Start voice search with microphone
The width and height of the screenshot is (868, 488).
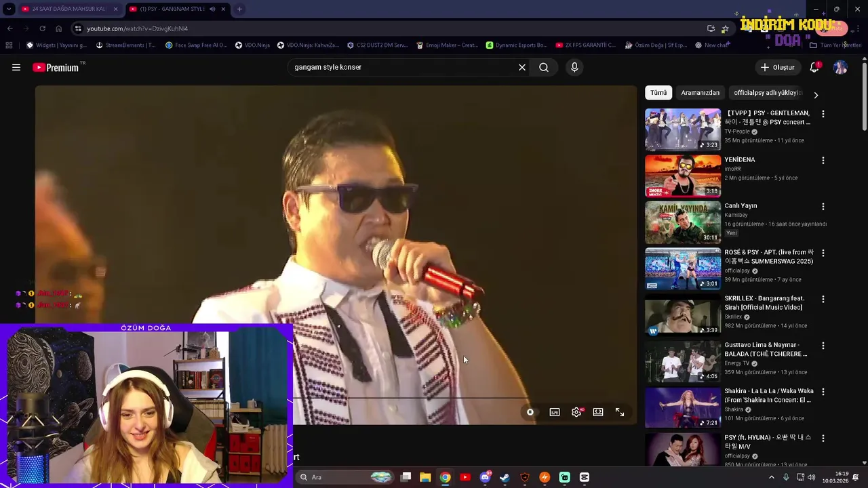[574, 67]
